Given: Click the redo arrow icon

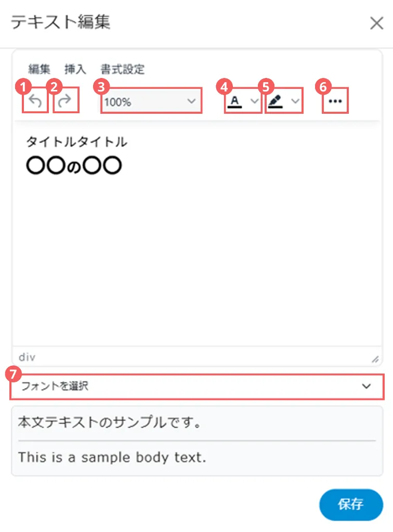Looking at the screenshot, I should coord(65,102).
